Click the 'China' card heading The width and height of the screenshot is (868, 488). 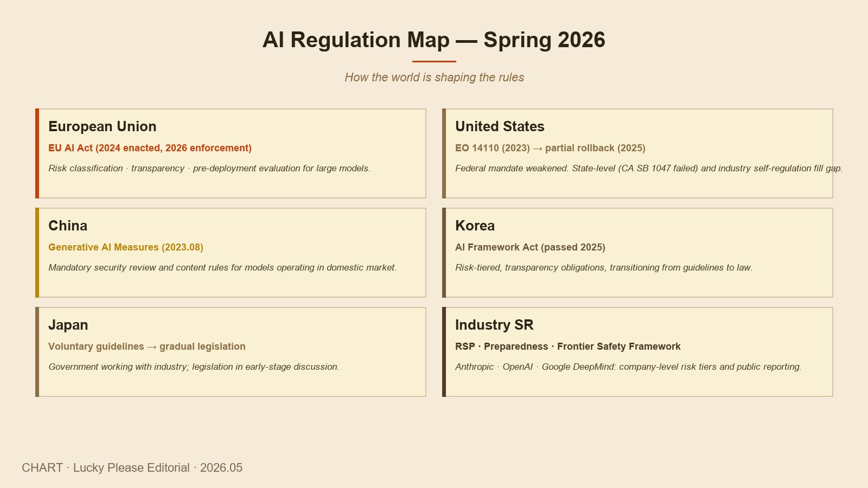click(68, 226)
